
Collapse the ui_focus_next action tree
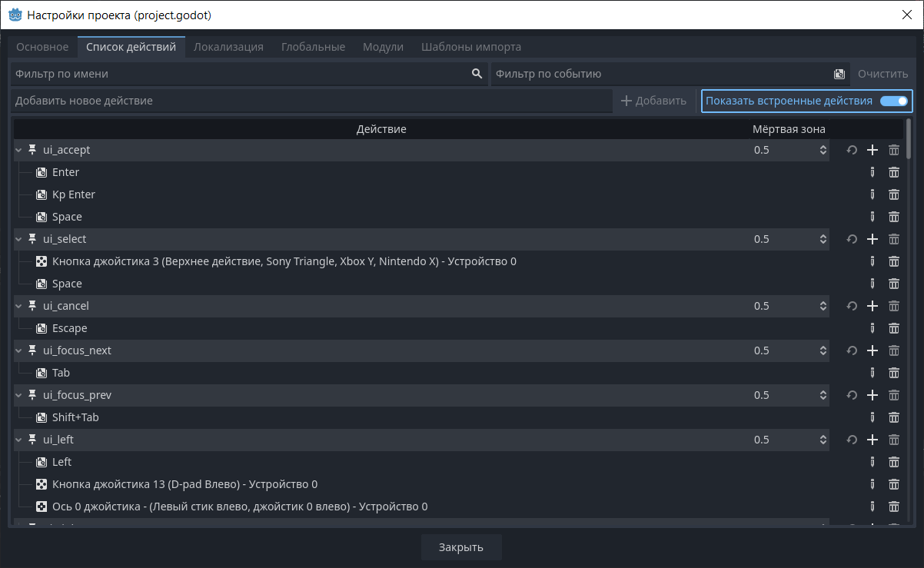click(18, 350)
